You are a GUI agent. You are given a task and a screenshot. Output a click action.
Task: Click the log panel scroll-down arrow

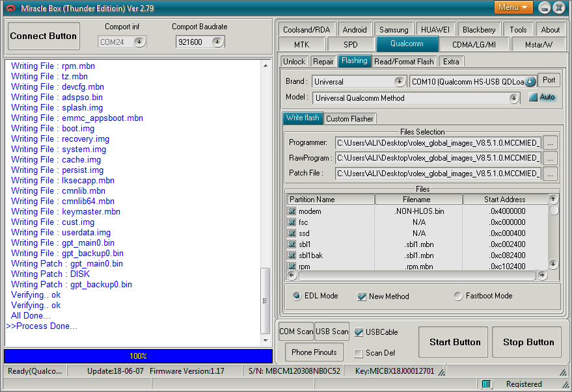[x=266, y=340]
